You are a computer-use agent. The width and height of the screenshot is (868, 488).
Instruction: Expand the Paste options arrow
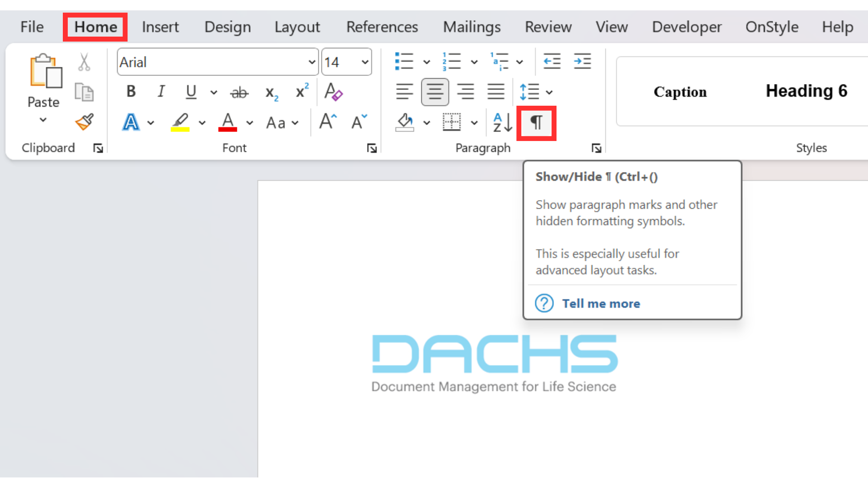(x=43, y=120)
